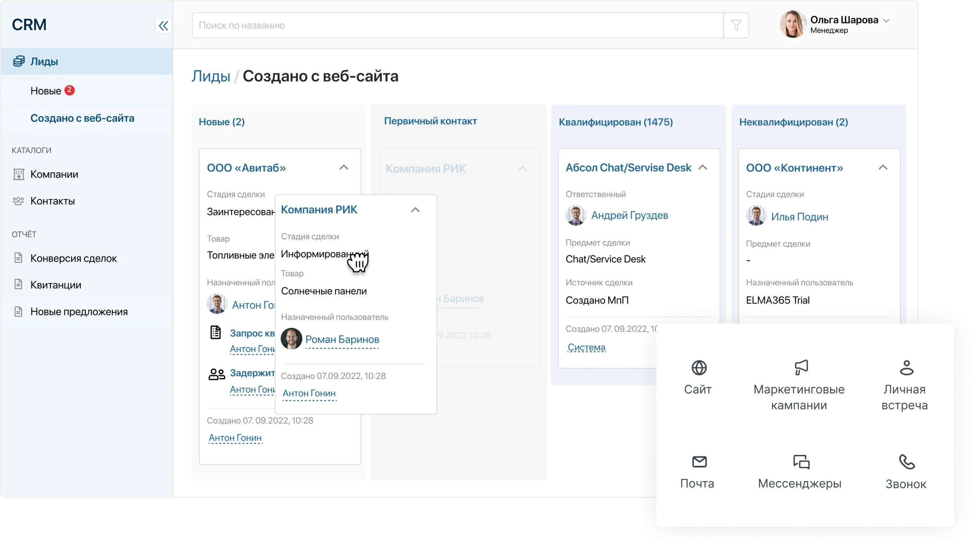The image size is (980, 553).
Task: Focus the Поиск по названию search field
Action: coord(457,25)
